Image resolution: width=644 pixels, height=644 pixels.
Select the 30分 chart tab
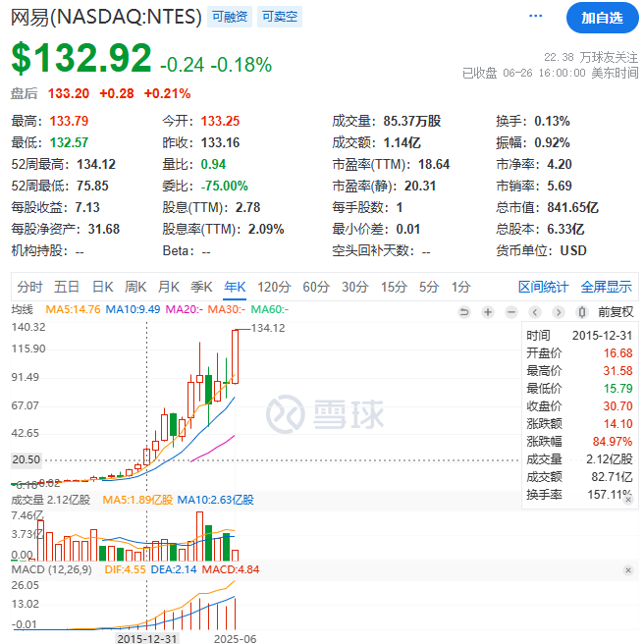point(355,287)
